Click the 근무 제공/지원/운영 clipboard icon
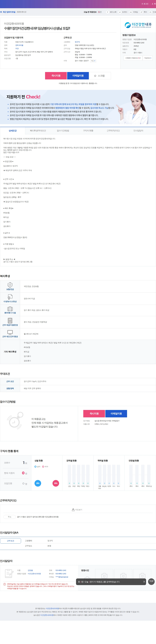 pyautogui.click(x=10, y=320)
